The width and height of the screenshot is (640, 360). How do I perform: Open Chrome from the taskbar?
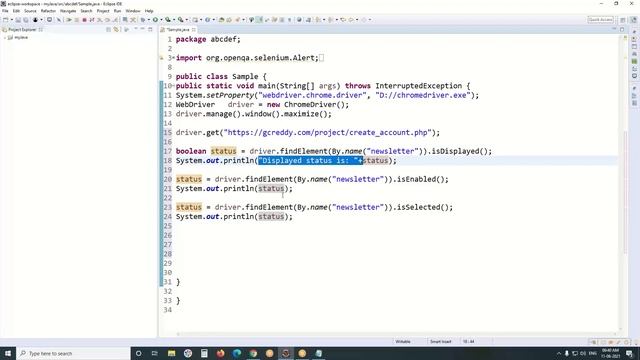(253, 353)
